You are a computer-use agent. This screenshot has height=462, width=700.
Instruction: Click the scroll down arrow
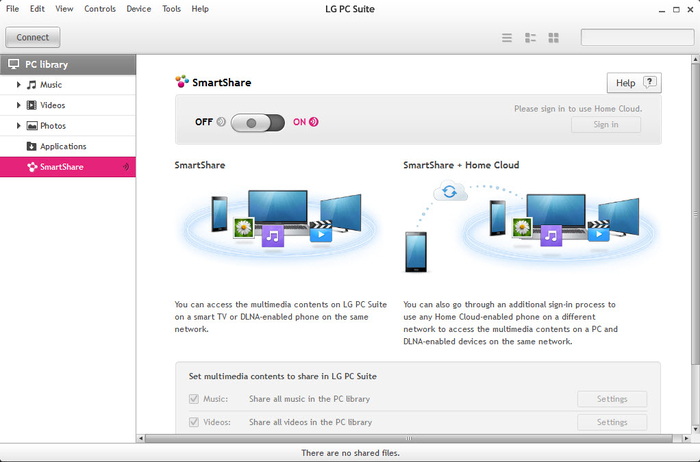[x=696, y=429]
